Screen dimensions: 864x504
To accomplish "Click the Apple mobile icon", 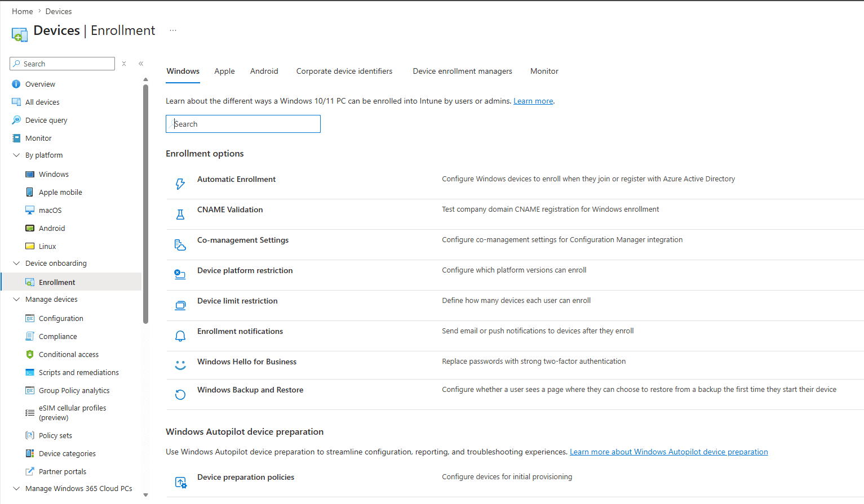I will 30,192.
